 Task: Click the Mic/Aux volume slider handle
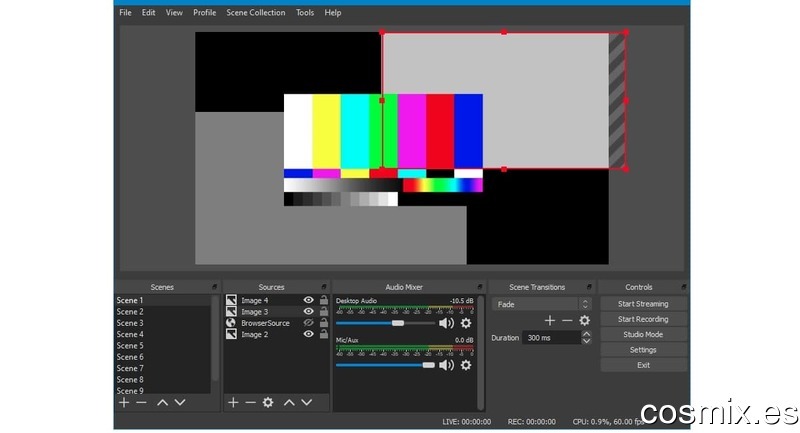click(429, 365)
